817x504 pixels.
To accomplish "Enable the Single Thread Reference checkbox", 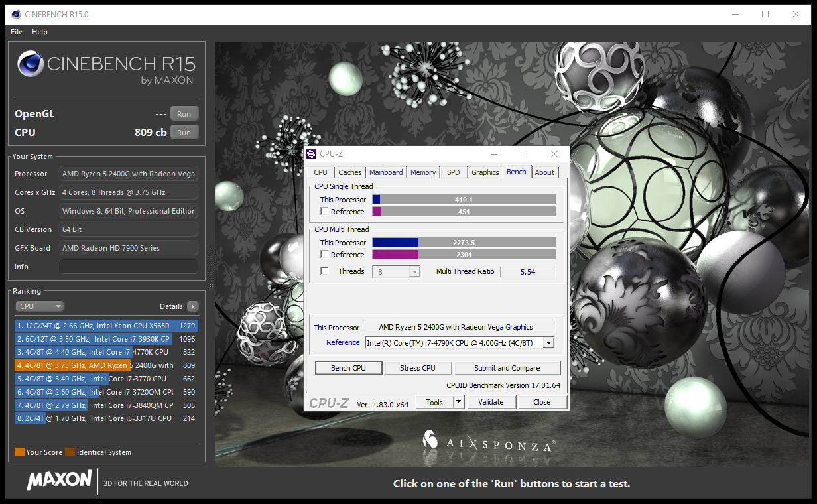I will coord(324,212).
